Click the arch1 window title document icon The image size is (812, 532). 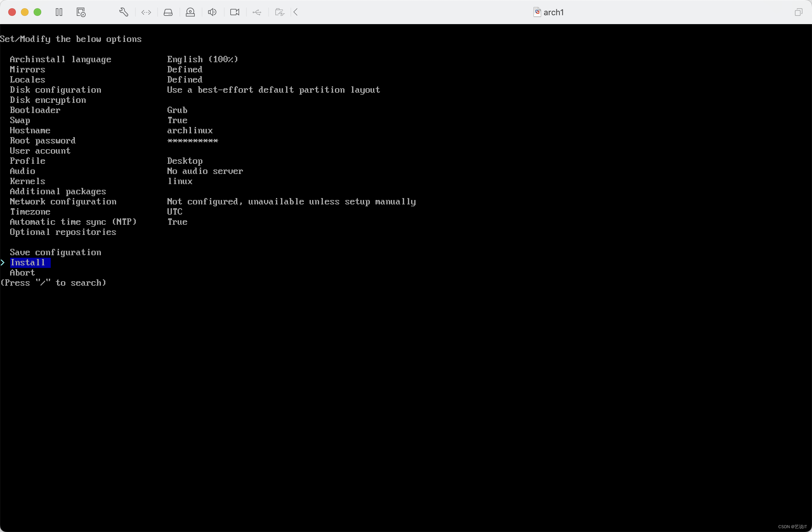tap(537, 12)
